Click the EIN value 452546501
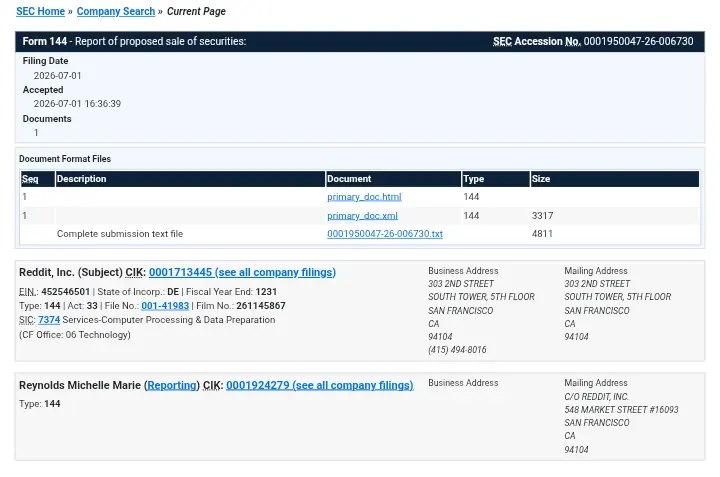The image size is (720, 477). click(66, 292)
